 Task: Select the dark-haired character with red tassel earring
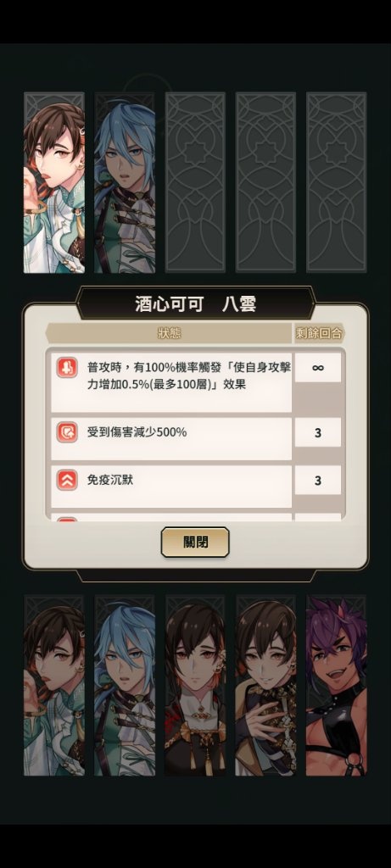pyautogui.click(x=195, y=685)
